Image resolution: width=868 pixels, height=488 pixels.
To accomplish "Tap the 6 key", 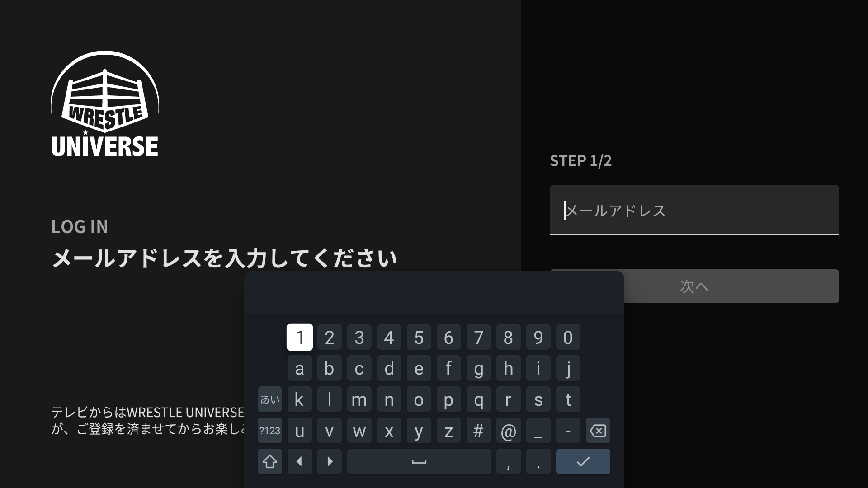I will (448, 337).
